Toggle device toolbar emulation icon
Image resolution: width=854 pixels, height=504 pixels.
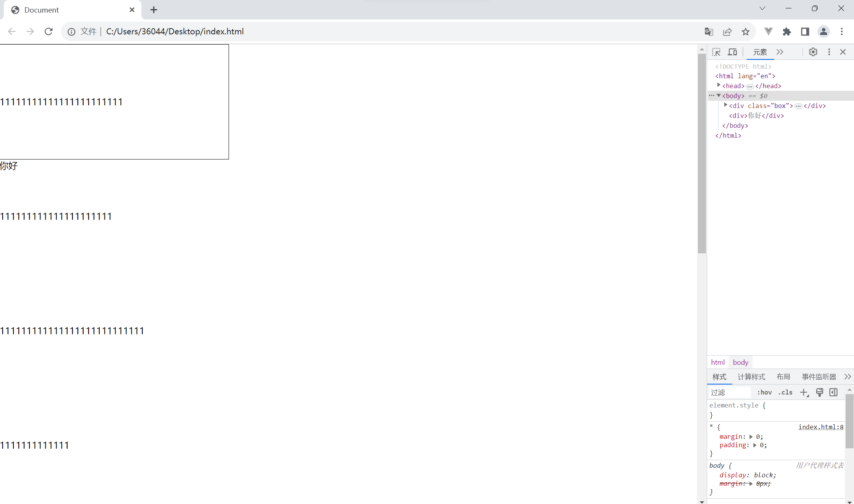point(732,52)
